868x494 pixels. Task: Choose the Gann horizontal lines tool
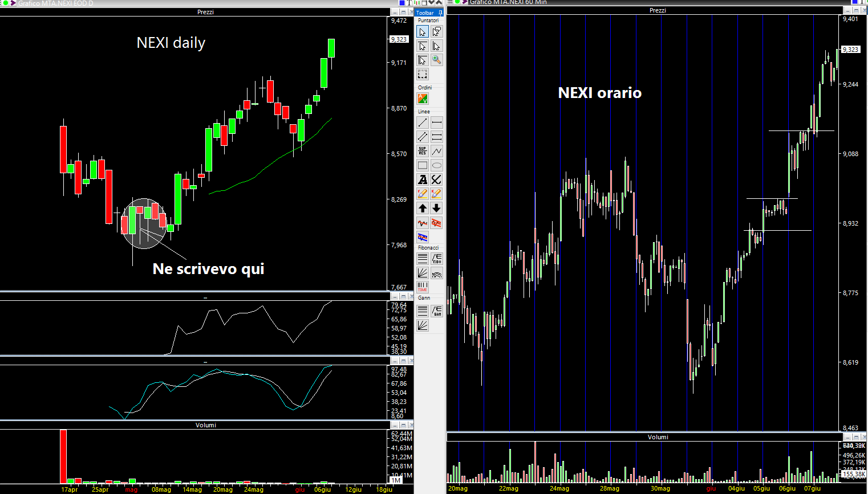(x=423, y=311)
